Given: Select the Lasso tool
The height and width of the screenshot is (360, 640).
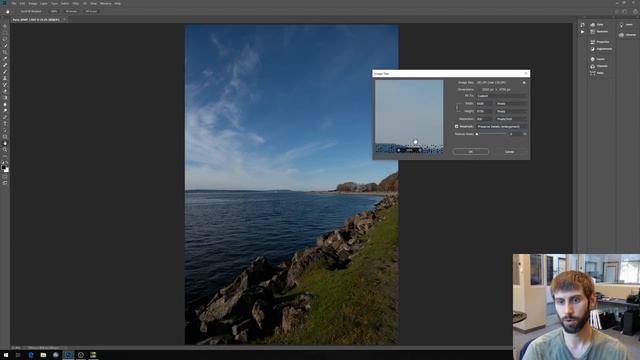Looking at the screenshot, I should point(5,39).
